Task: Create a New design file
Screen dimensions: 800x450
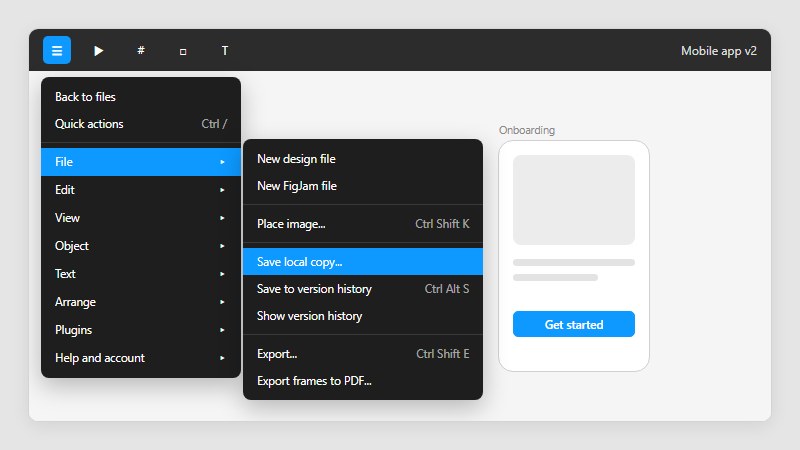Action: point(363,159)
